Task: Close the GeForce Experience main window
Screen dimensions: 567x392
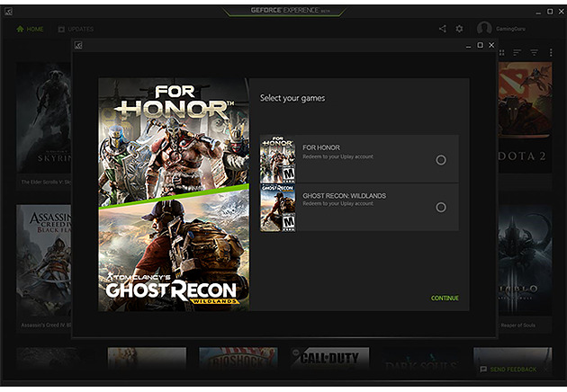Action: (x=561, y=12)
